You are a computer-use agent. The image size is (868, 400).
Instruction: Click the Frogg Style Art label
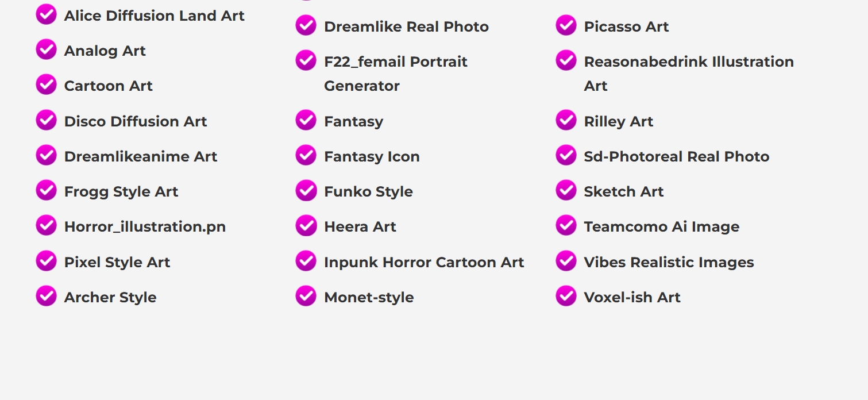pyautogui.click(x=121, y=191)
